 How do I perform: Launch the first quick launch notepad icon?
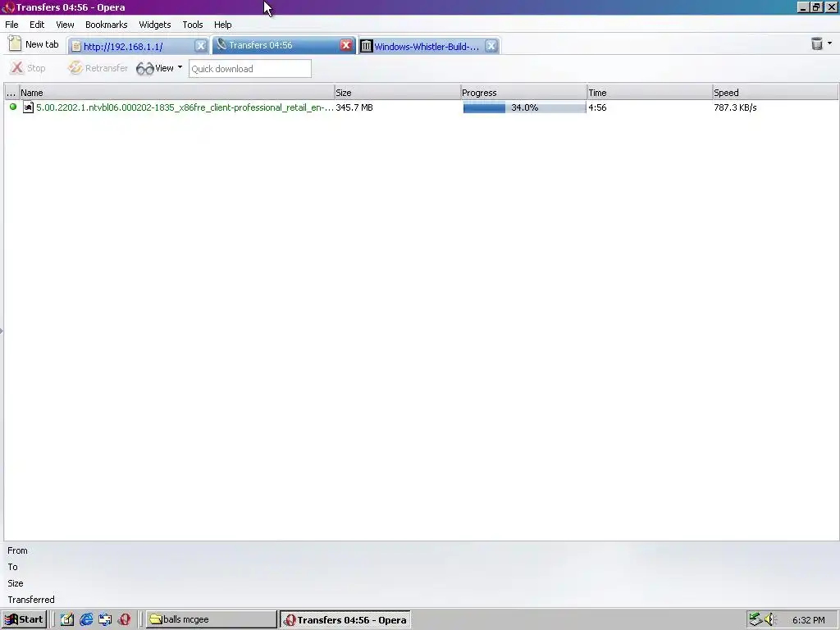pyautogui.click(x=67, y=620)
